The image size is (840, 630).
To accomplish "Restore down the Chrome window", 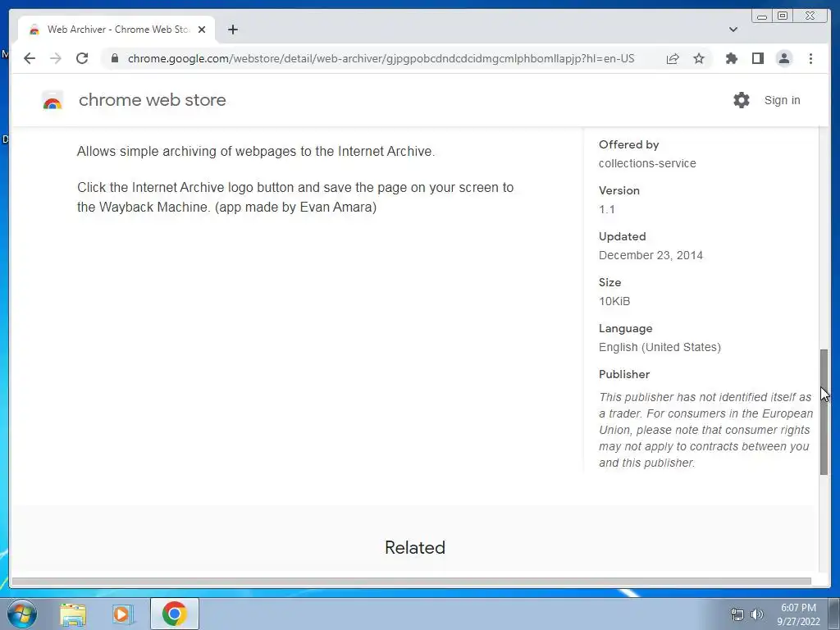I will tap(783, 16).
